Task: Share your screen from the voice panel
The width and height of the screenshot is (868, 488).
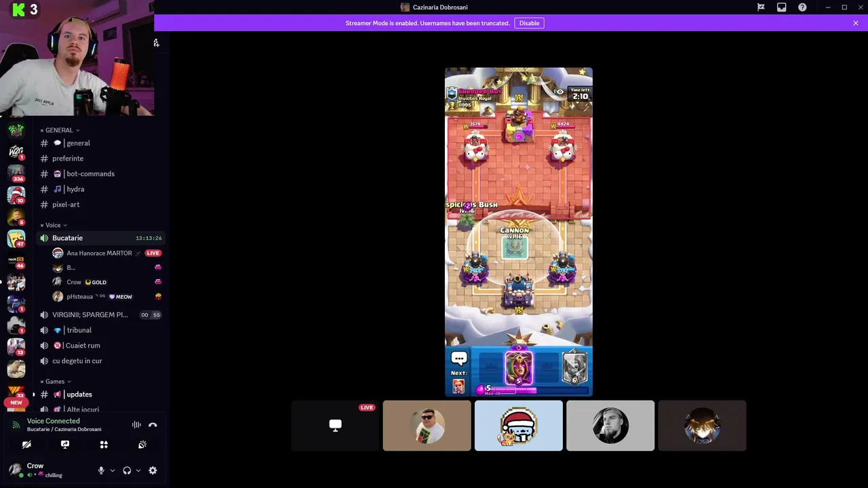Action: [x=65, y=445]
